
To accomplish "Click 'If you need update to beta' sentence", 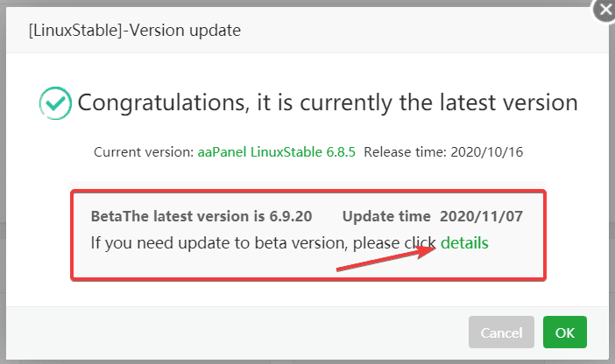I will coord(263,242).
